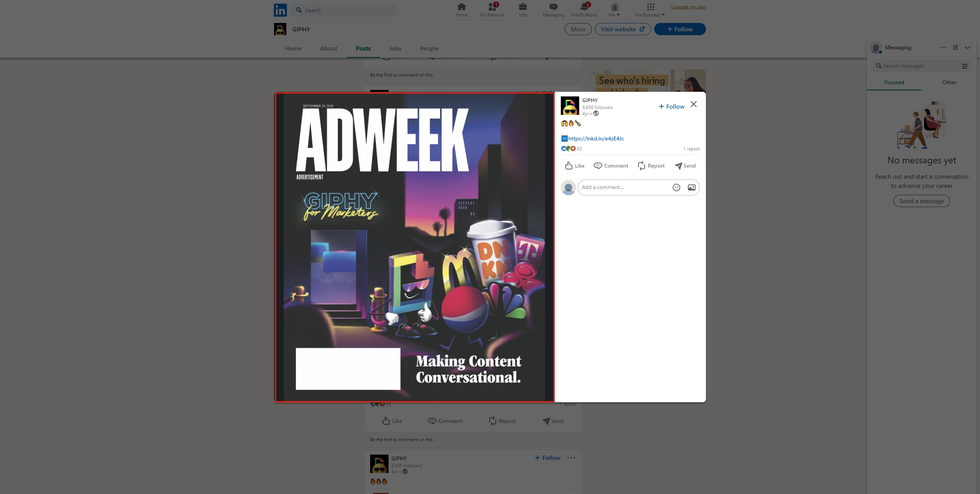Click the add photo icon in comment box
Screen dimensions: 980x494
(692, 187)
